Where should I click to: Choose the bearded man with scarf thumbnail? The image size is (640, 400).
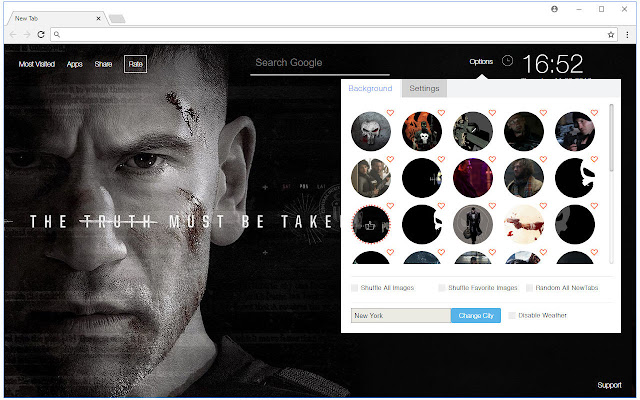pyautogui.click(x=524, y=178)
